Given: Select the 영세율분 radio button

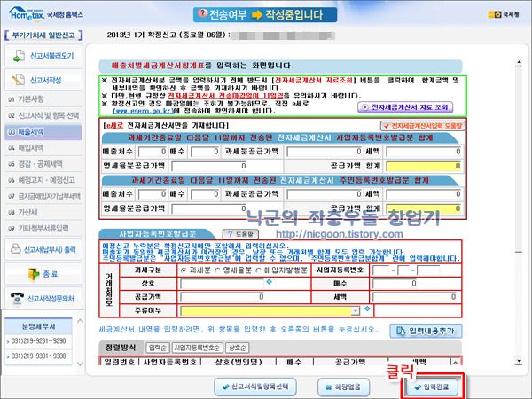Looking at the screenshot, I should pyautogui.click(x=217, y=270).
